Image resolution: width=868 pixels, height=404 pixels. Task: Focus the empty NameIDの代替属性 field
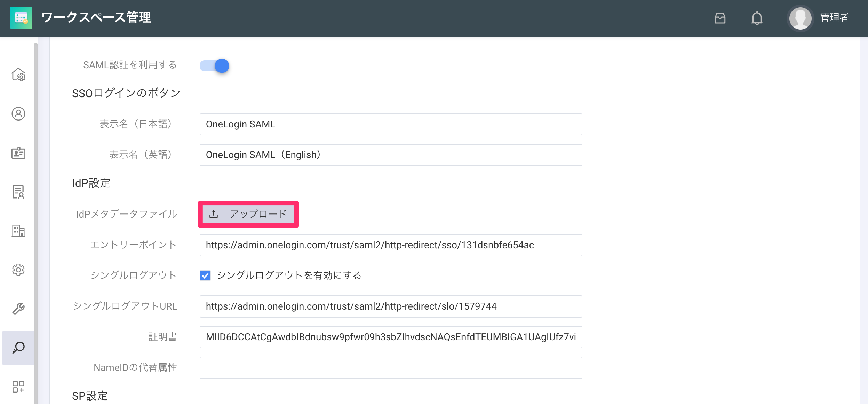coord(391,368)
